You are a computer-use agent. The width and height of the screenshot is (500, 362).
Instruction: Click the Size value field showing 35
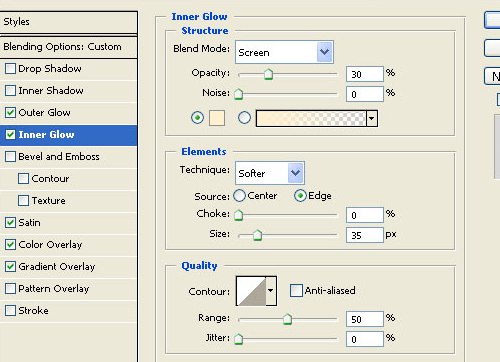tap(365, 235)
